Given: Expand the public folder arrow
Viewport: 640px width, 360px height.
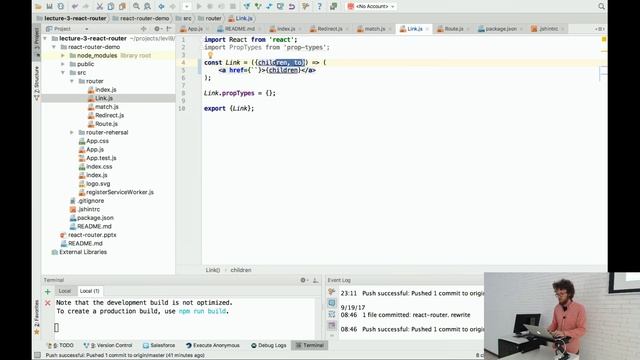Looking at the screenshot, I should tap(63, 64).
